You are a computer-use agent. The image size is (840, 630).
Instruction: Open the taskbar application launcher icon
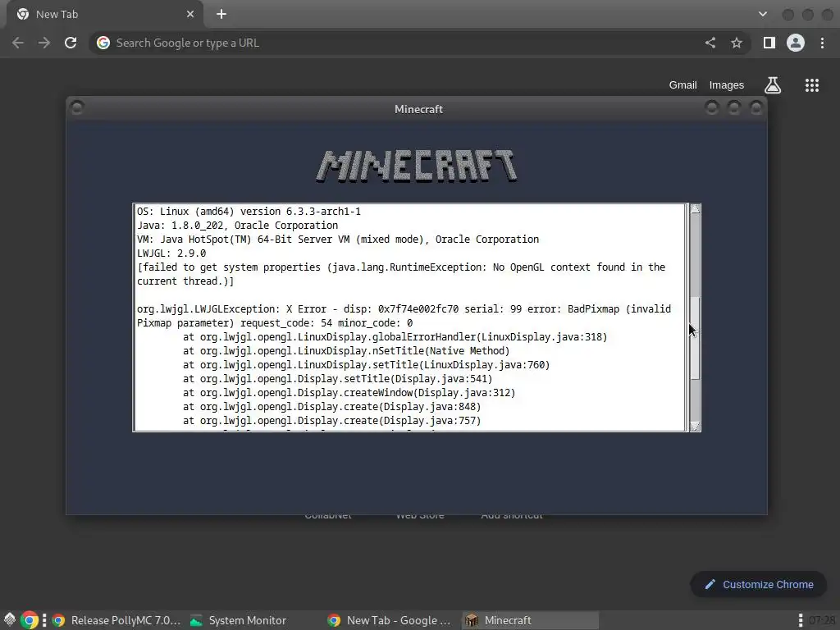click(x=10, y=620)
